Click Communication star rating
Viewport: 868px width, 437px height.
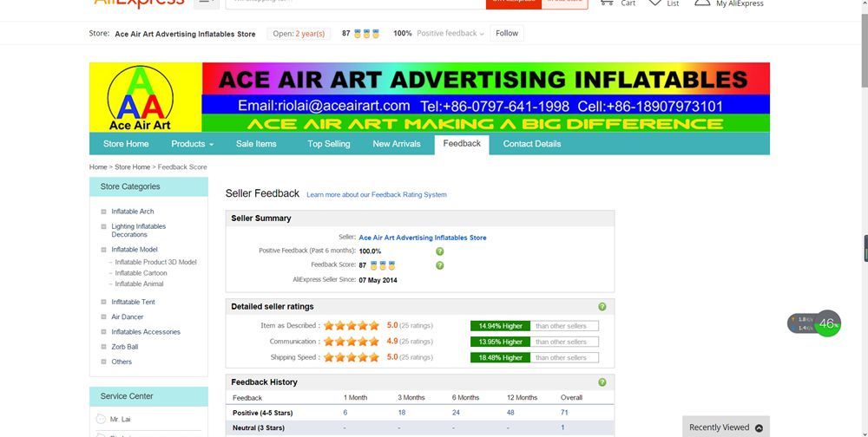coord(352,342)
